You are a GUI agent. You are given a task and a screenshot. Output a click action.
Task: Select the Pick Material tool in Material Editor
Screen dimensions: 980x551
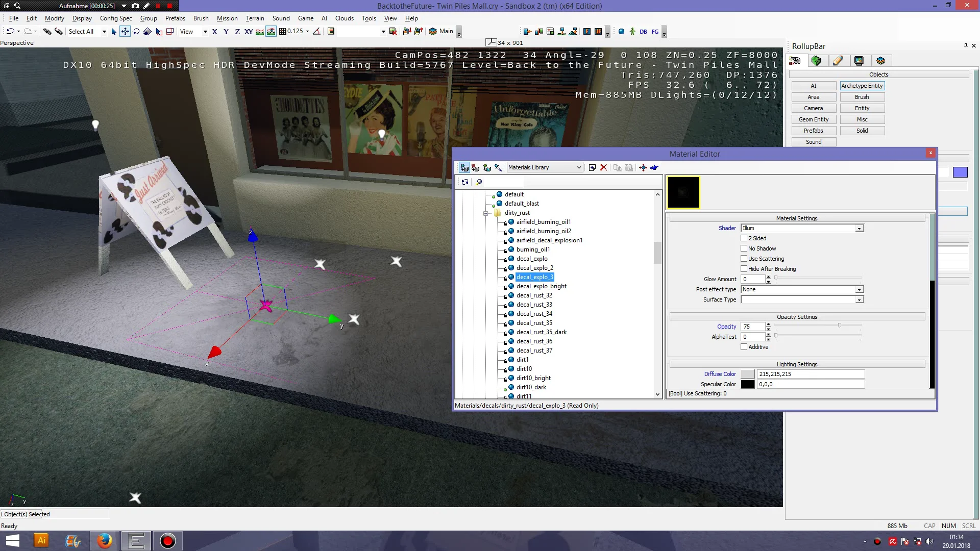click(x=498, y=167)
